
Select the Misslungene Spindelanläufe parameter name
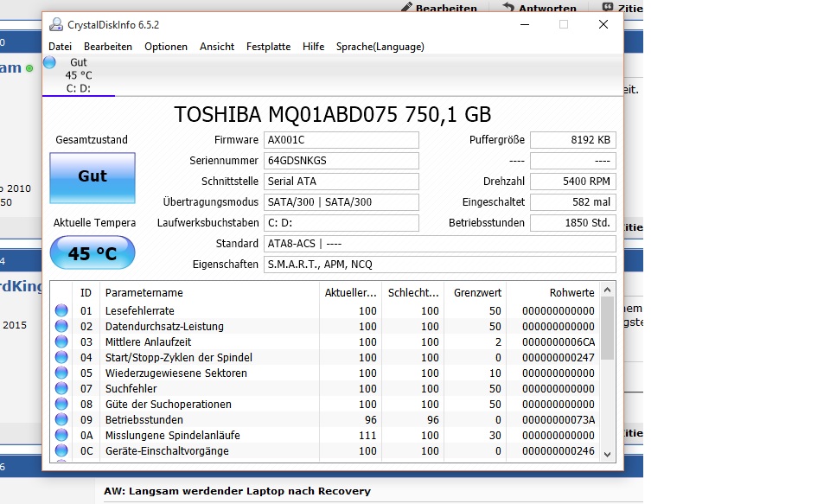point(173,435)
